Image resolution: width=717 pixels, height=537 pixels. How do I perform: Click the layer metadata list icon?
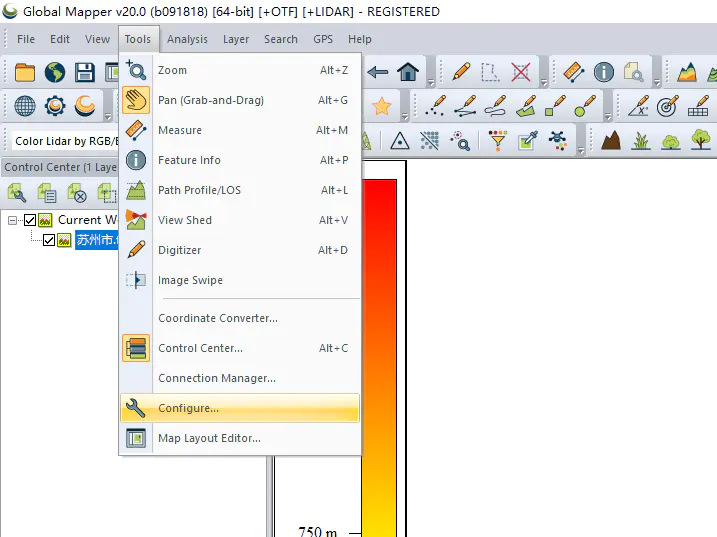point(47,193)
